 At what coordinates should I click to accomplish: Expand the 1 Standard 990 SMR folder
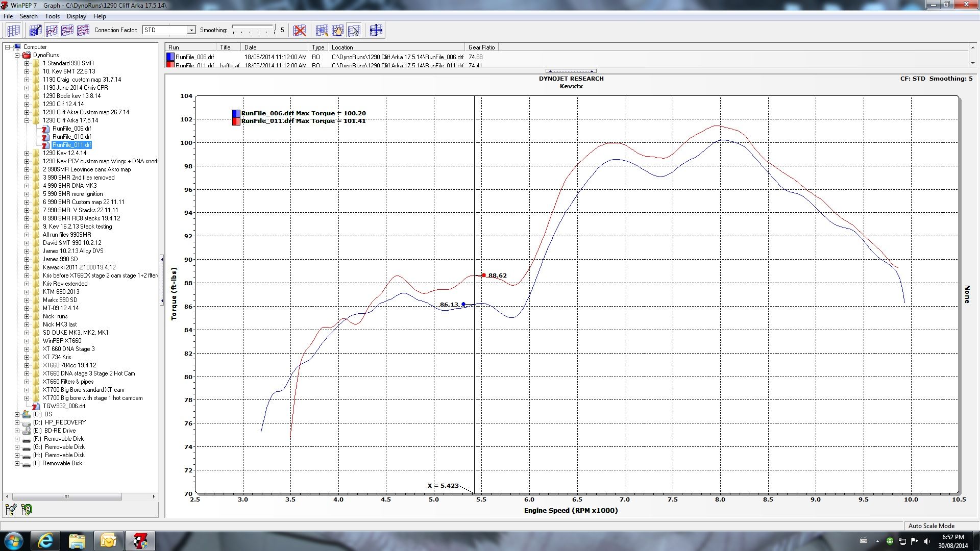[x=27, y=63]
